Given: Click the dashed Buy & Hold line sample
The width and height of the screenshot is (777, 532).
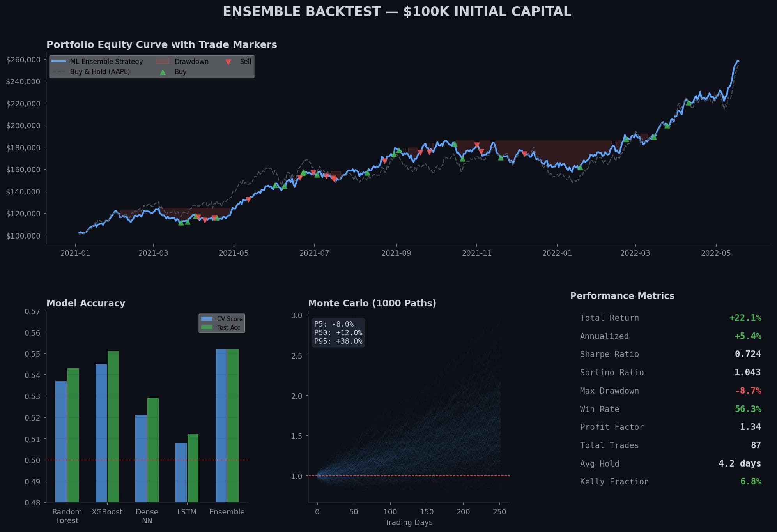Looking at the screenshot, I should (58, 72).
